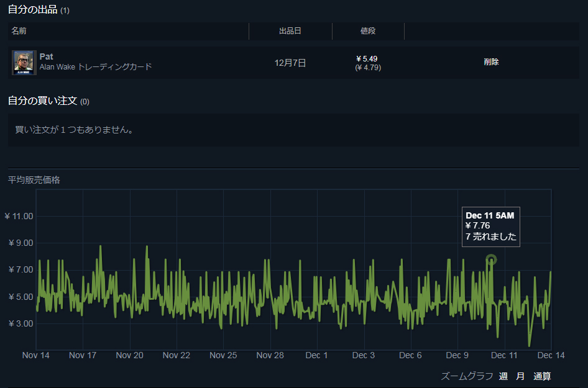Click Alan Wake トレーディングカード subtitle
The image size is (588, 388).
[x=96, y=67]
